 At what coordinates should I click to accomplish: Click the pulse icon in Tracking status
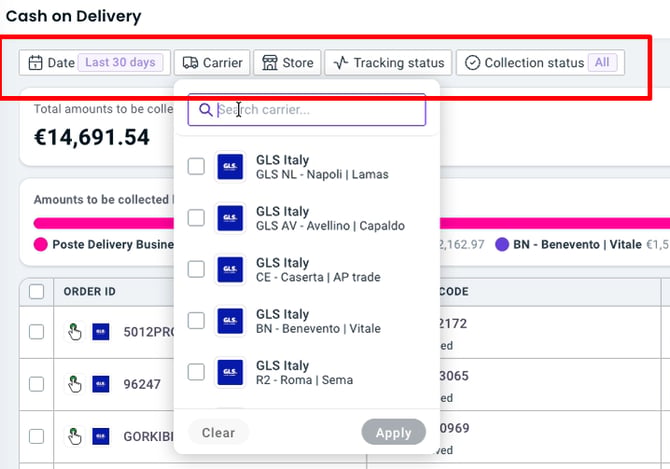pyautogui.click(x=341, y=63)
